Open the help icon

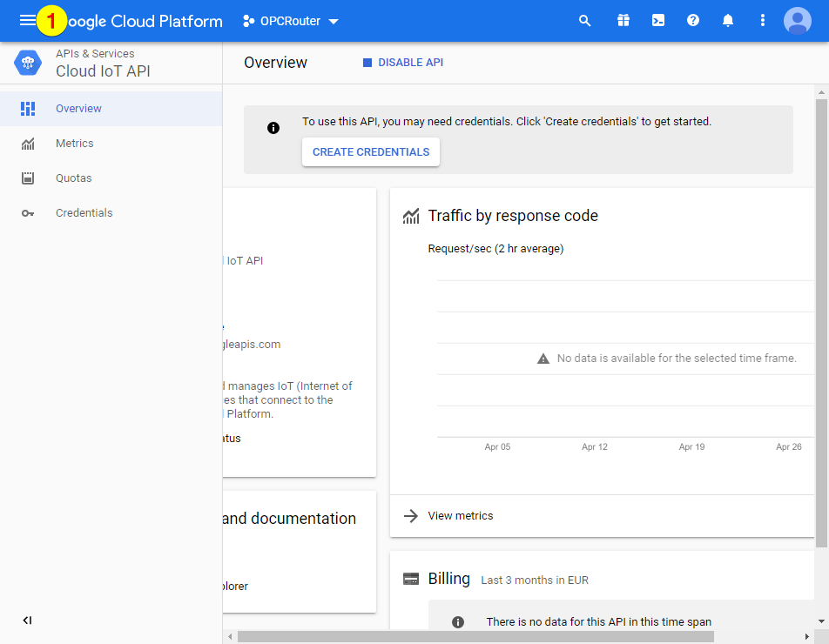(692, 20)
